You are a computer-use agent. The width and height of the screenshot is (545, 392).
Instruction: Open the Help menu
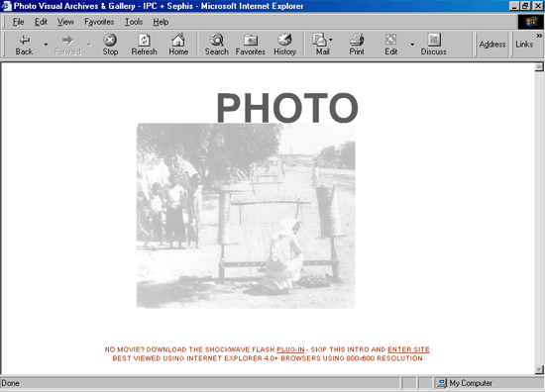161,22
